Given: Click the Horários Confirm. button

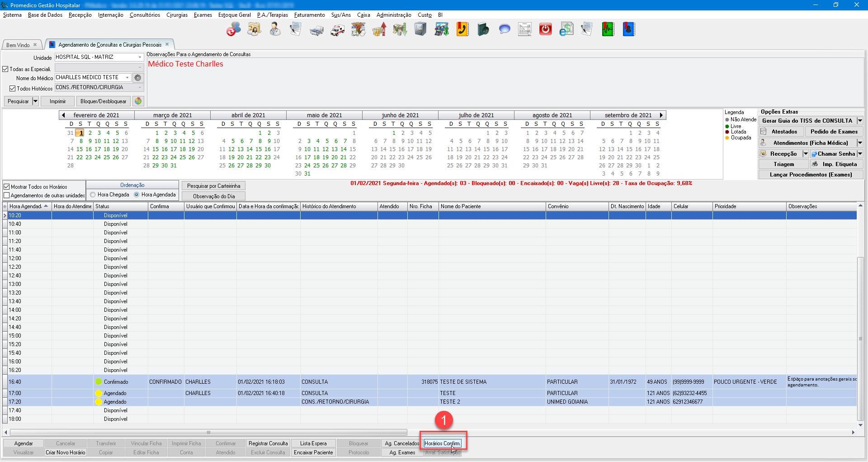Looking at the screenshot, I should (x=442, y=443).
